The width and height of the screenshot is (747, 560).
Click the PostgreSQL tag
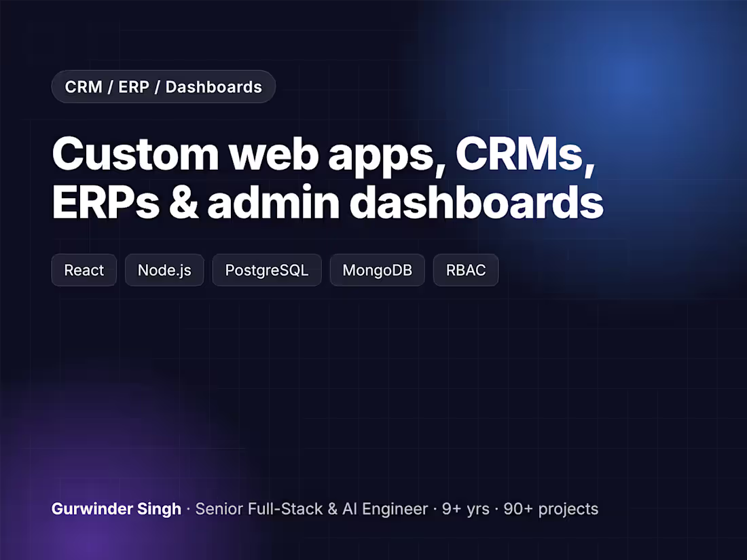pyautogui.click(x=267, y=270)
